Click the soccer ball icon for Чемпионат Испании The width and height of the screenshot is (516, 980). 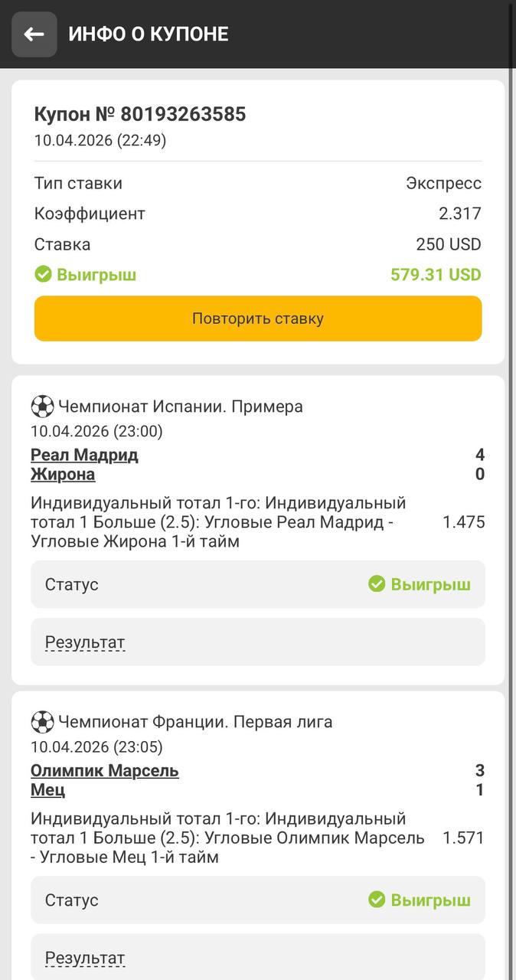click(42, 407)
